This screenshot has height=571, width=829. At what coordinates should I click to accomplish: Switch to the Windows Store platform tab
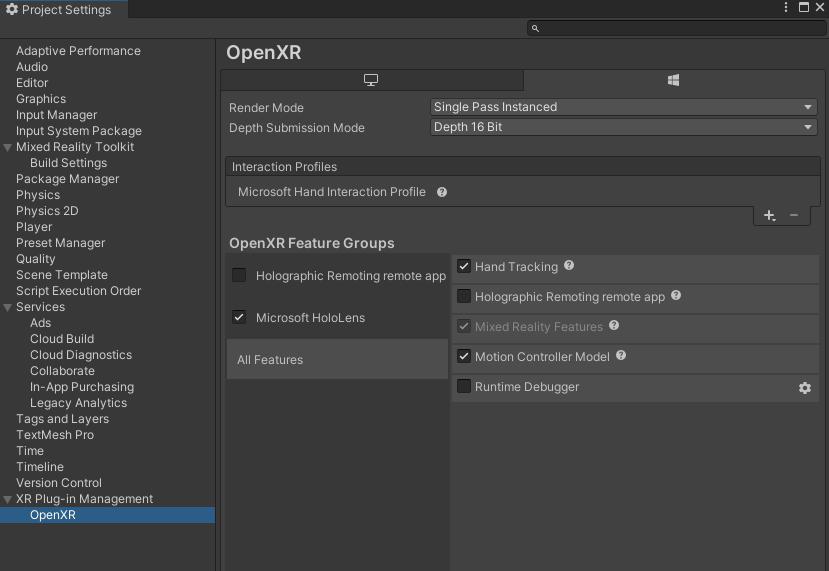673,80
